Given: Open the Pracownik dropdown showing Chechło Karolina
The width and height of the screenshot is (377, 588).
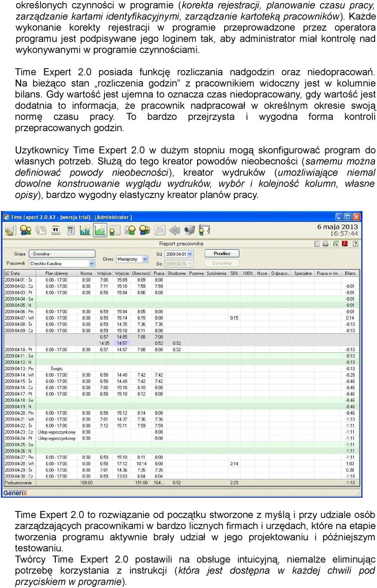Looking at the screenshot, I should coord(62,264).
